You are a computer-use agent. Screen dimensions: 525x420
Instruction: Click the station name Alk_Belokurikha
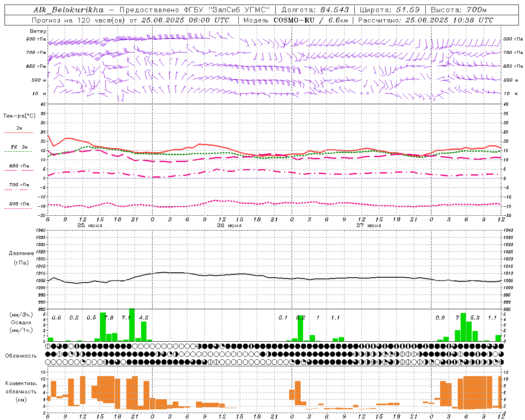(x=68, y=10)
